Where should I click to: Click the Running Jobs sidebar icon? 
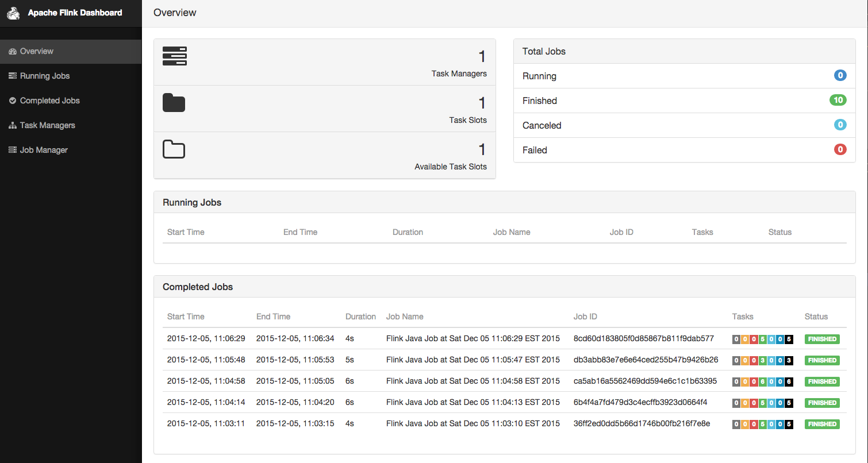click(x=13, y=76)
